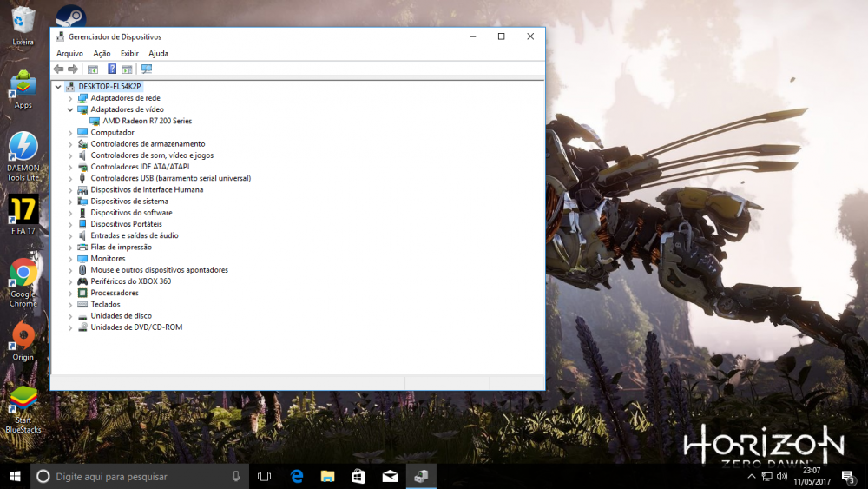Open the Exibir menu
Viewport: 868px width, 489px height.
point(129,53)
